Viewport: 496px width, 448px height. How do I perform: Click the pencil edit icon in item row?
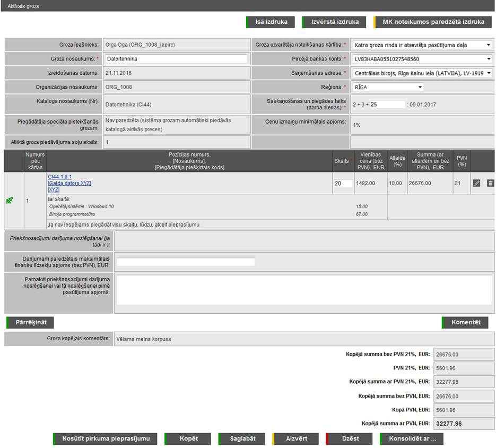[476, 183]
